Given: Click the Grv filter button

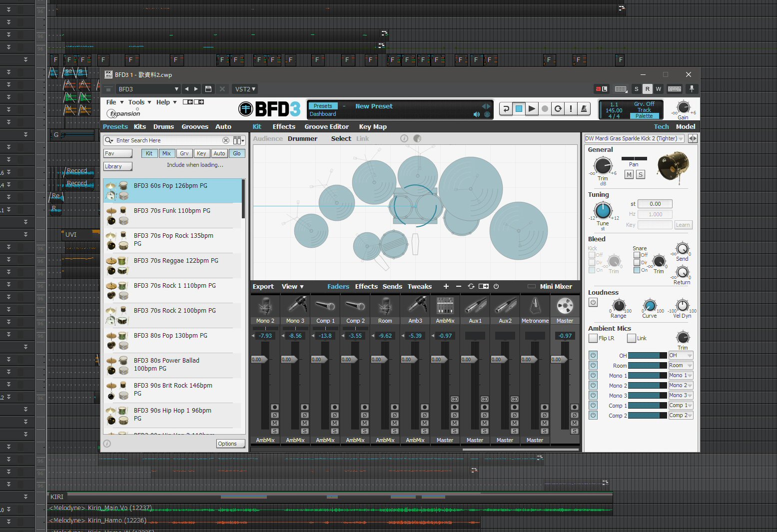Looking at the screenshot, I should click(184, 153).
